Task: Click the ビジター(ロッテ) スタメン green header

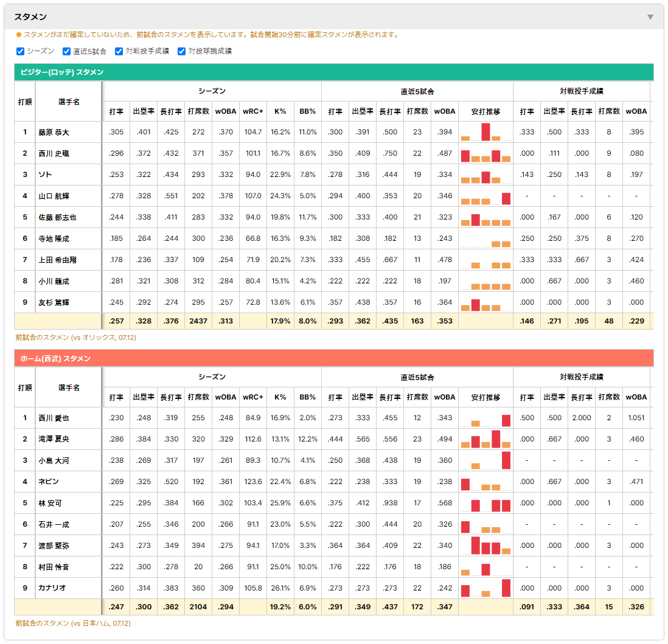Action: tap(334, 72)
